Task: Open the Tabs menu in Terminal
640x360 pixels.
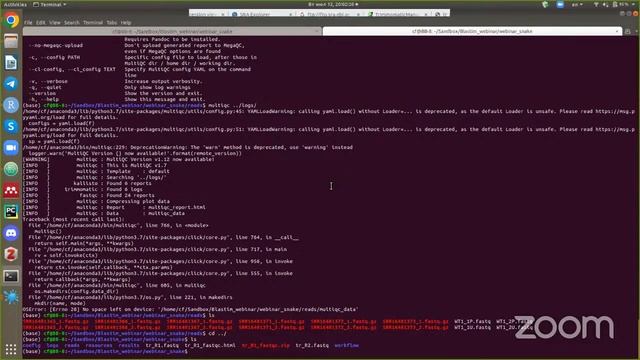Action: (x=112, y=22)
